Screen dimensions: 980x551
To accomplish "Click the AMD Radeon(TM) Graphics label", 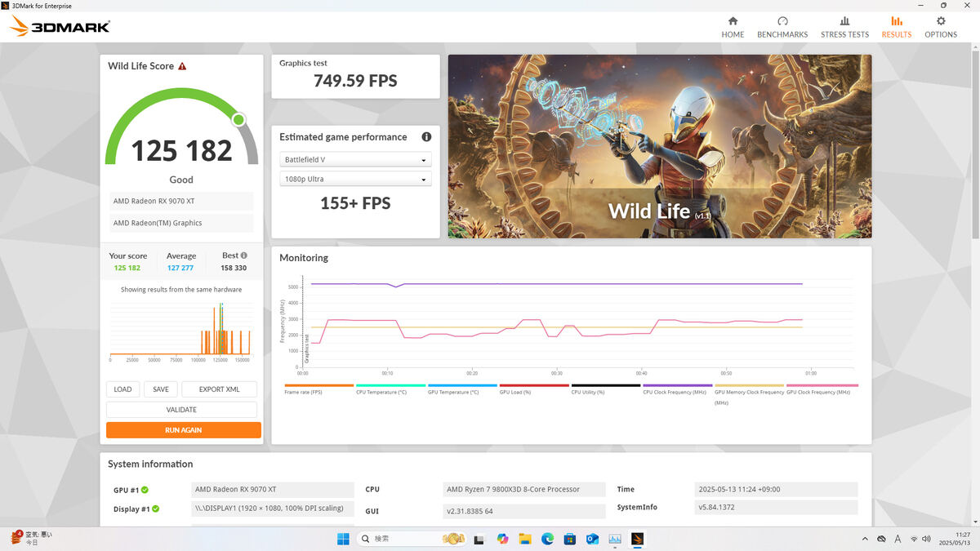I will pyautogui.click(x=181, y=223).
